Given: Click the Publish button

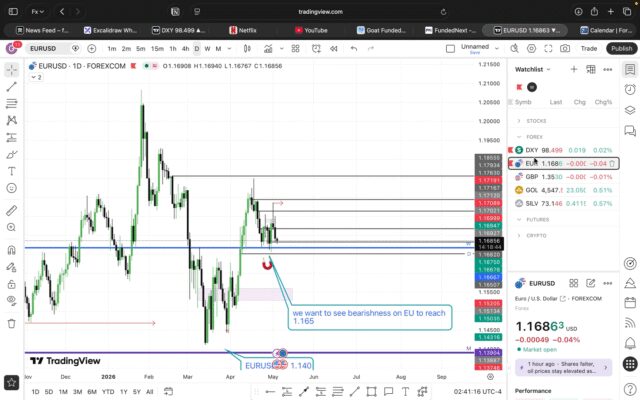Looking at the screenshot, I should 622,49.
